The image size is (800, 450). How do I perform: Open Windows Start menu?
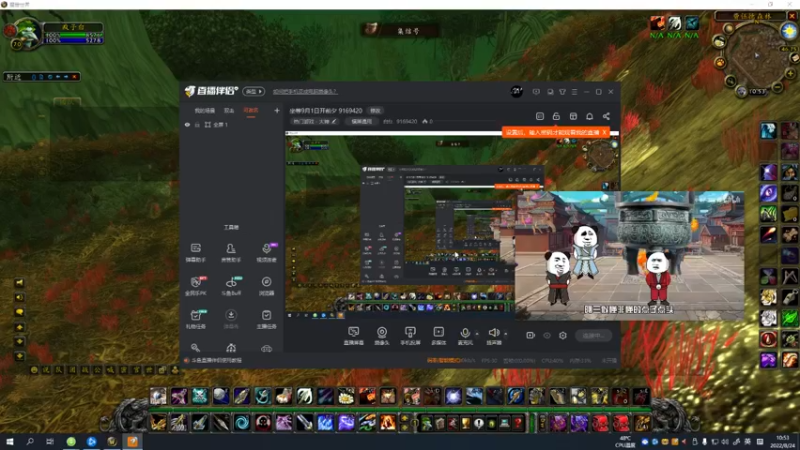coord(10,441)
